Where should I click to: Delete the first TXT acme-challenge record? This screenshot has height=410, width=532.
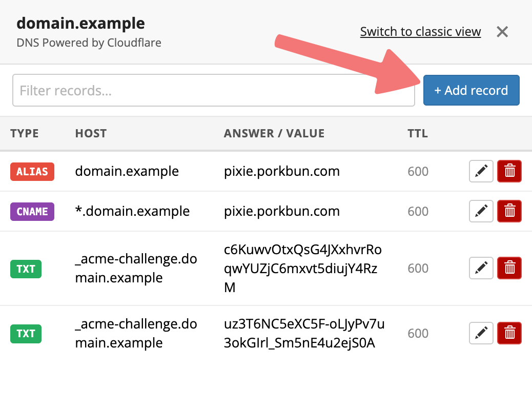point(509,268)
